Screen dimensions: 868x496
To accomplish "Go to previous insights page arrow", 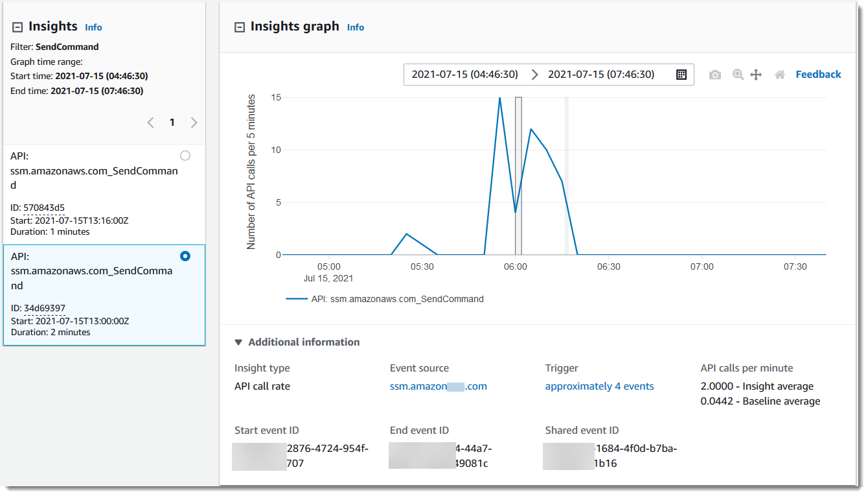I will click(150, 123).
